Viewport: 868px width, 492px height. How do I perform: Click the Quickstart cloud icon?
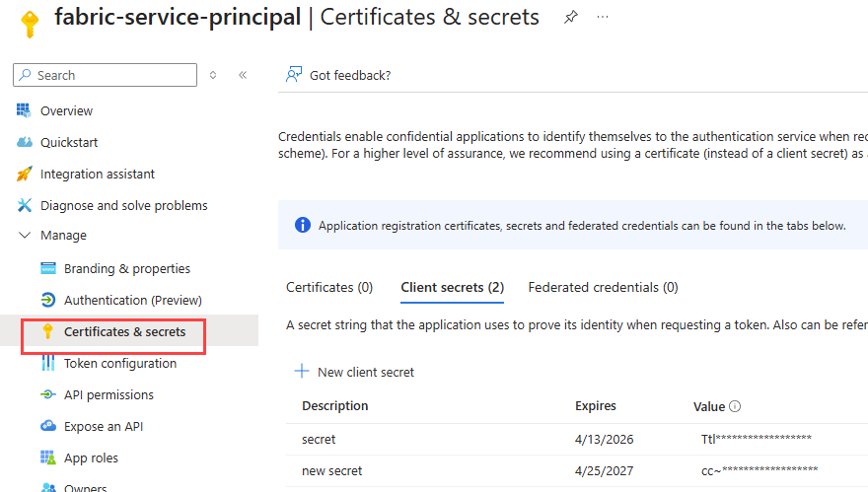pos(25,142)
